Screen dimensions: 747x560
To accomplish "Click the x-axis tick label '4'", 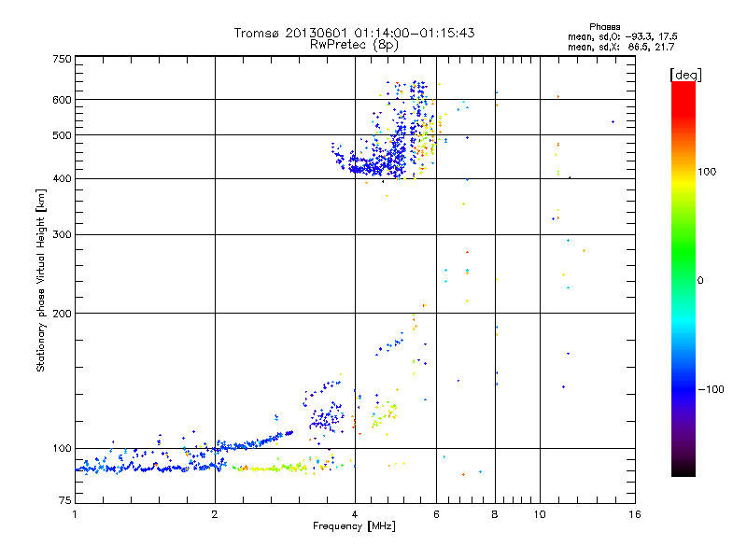I will [355, 514].
